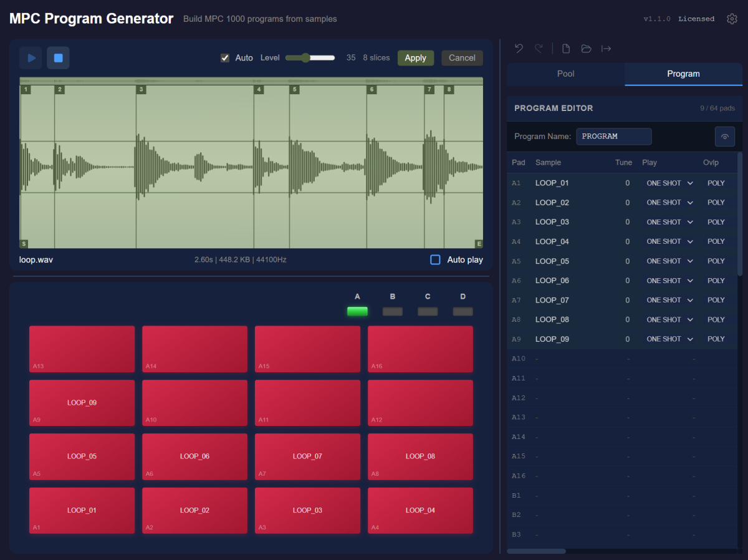Click the horizontal scrollbar under program table

pos(536,551)
